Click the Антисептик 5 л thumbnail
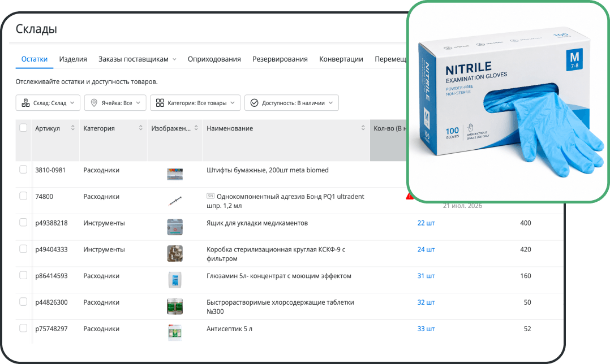Image resolution: width=610 pixels, height=364 pixels. (x=175, y=333)
